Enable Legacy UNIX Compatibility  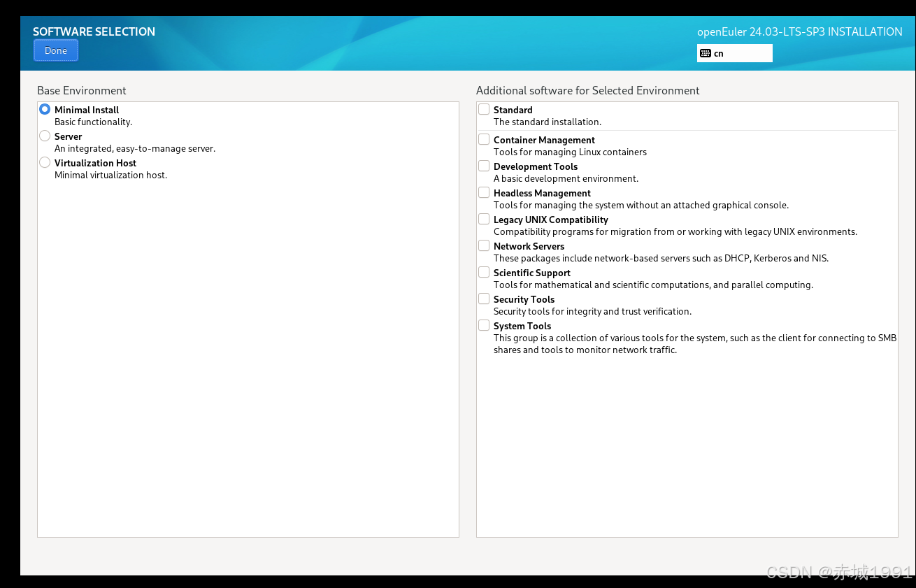pos(483,218)
